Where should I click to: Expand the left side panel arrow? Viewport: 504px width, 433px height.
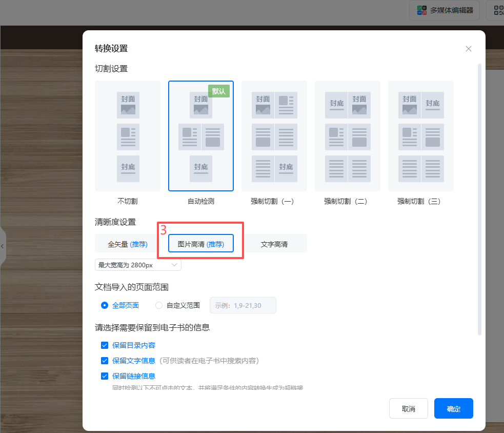3,246
